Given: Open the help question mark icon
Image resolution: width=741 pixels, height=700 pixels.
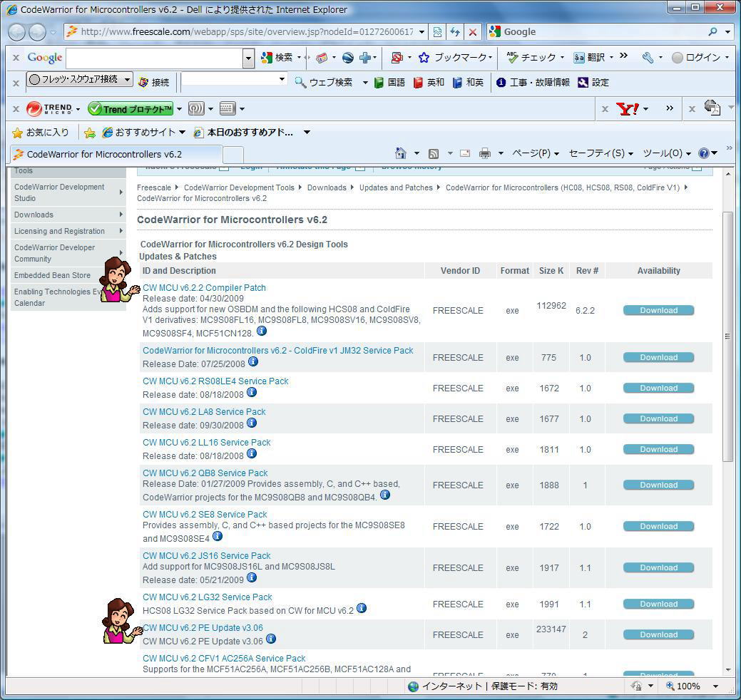Looking at the screenshot, I should pos(704,153).
